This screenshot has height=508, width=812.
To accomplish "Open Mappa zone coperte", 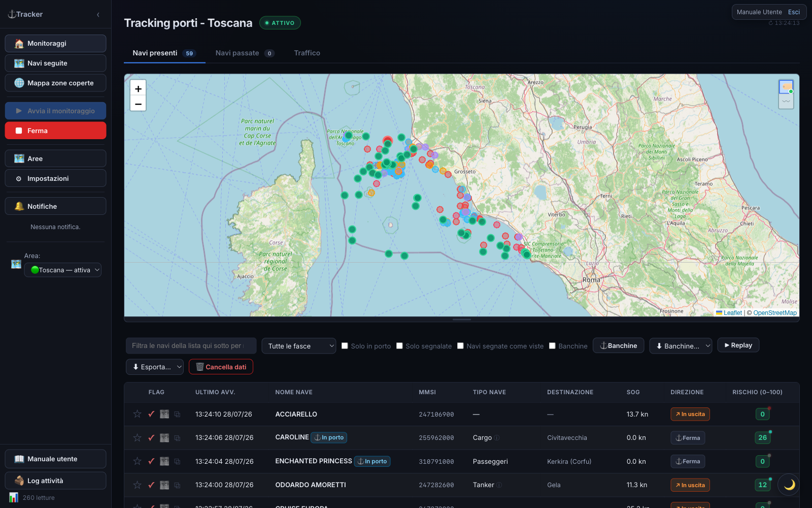I will (55, 83).
